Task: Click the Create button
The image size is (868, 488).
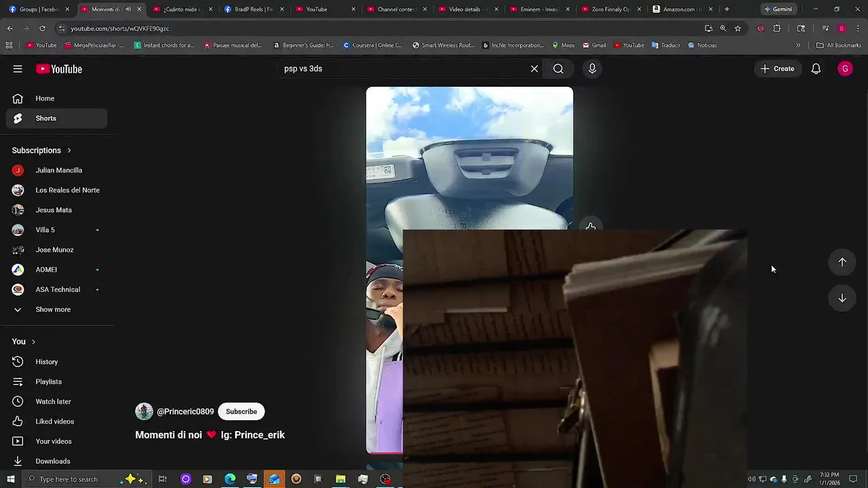Action: 777,68
